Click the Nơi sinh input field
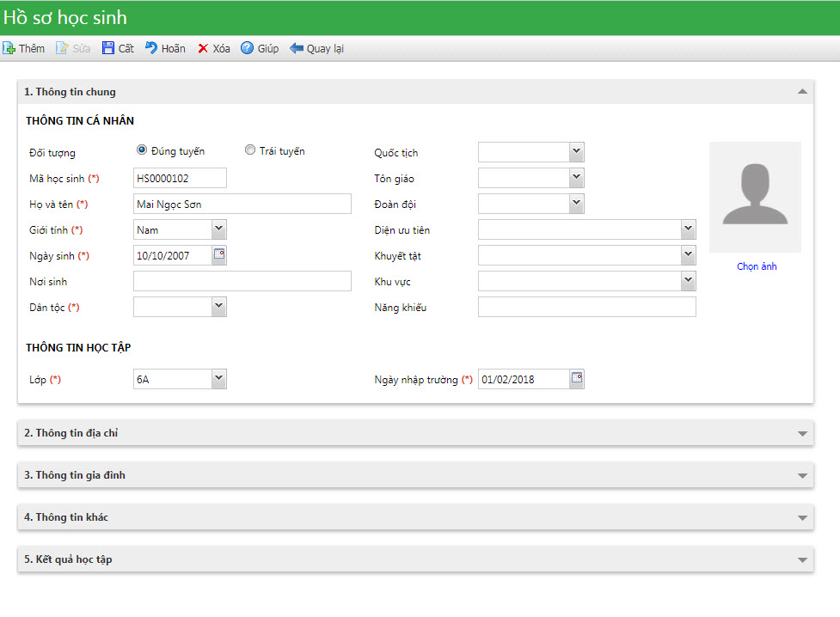The height and width of the screenshot is (617, 840). coord(242,281)
